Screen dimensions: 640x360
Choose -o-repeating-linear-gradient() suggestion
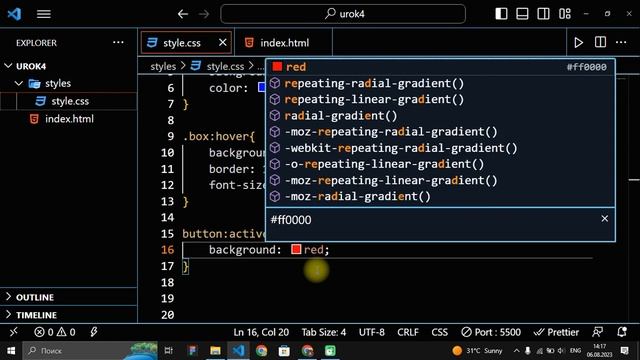(x=440, y=164)
